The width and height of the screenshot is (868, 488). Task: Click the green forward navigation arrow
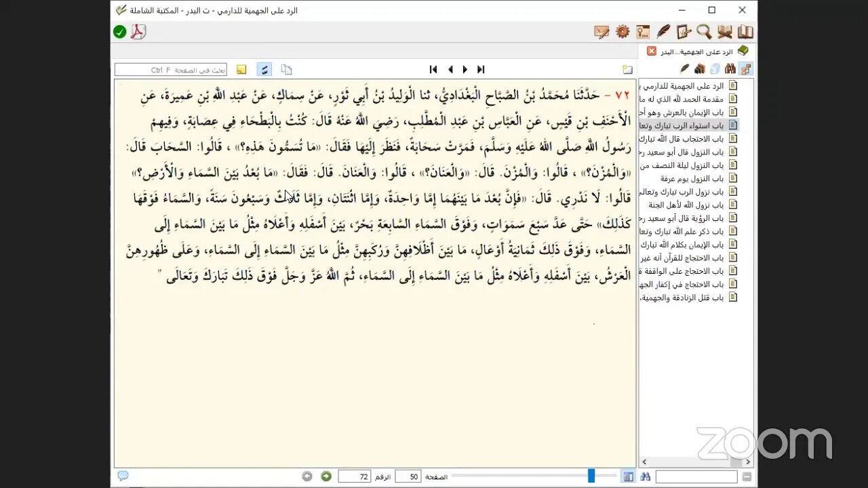pos(326,476)
